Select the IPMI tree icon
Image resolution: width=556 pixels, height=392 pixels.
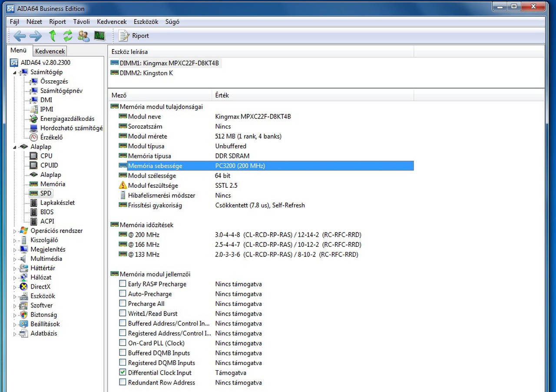coord(34,110)
